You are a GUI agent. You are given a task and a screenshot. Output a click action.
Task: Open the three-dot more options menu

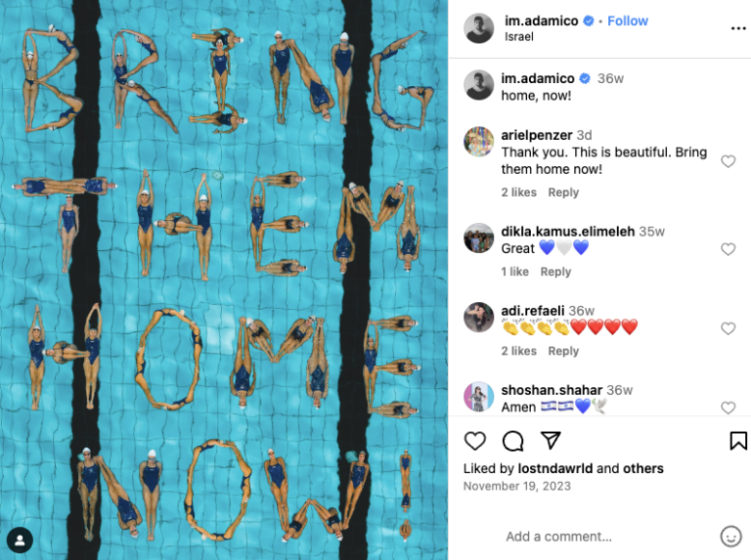click(738, 28)
